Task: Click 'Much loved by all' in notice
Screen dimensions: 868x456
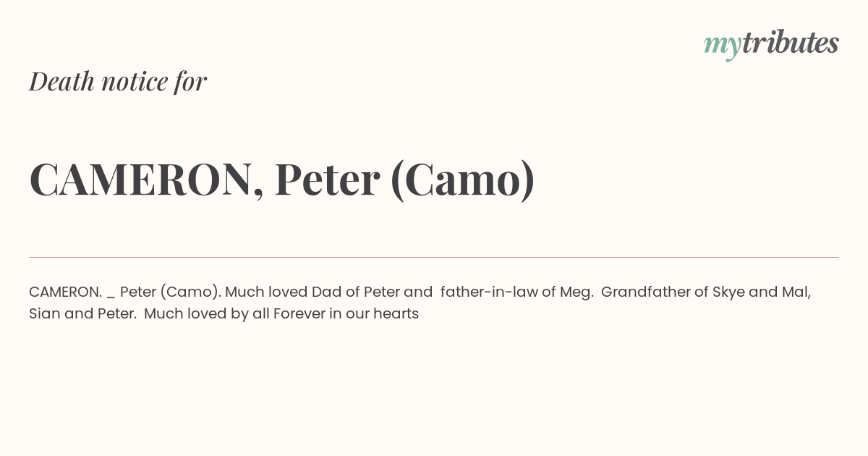Action: 207,314
